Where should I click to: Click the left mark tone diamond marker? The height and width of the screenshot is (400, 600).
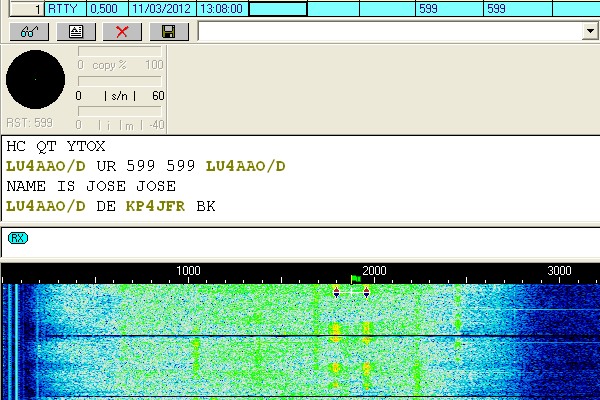pyautogui.click(x=336, y=292)
